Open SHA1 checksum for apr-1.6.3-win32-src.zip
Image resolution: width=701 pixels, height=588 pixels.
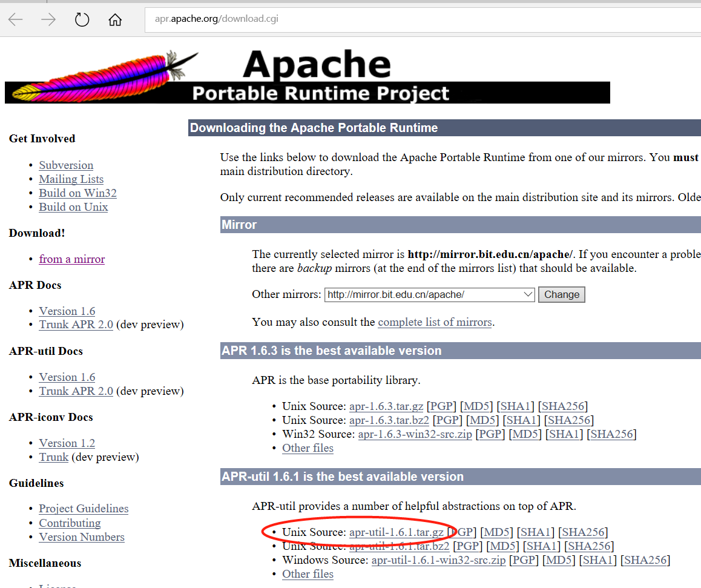564,434
